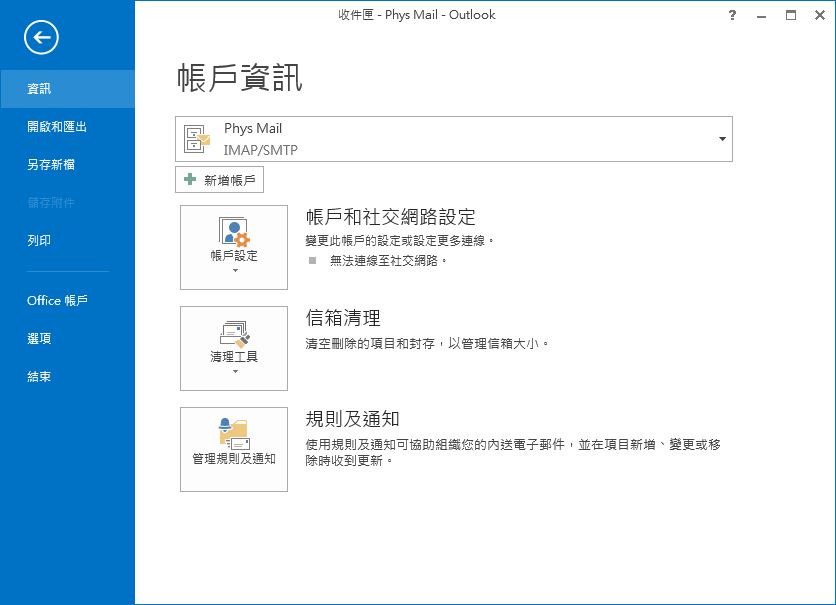The image size is (836, 605).
Task: Click the 規則及通知 heading
Action: point(352,419)
